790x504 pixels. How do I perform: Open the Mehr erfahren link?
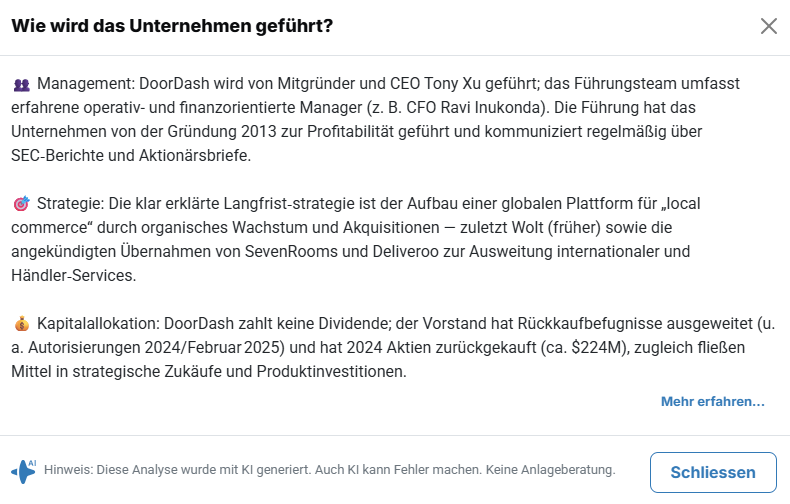tap(712, 402)
